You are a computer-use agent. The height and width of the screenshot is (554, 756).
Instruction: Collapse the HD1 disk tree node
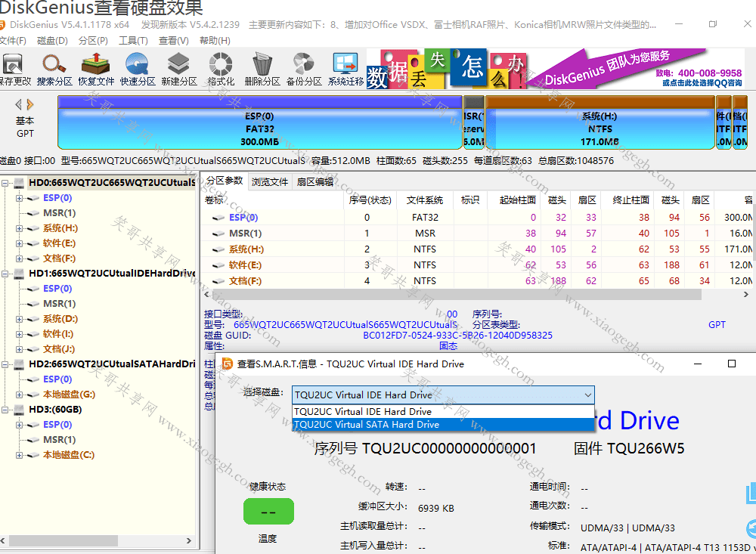click(5, 274)
